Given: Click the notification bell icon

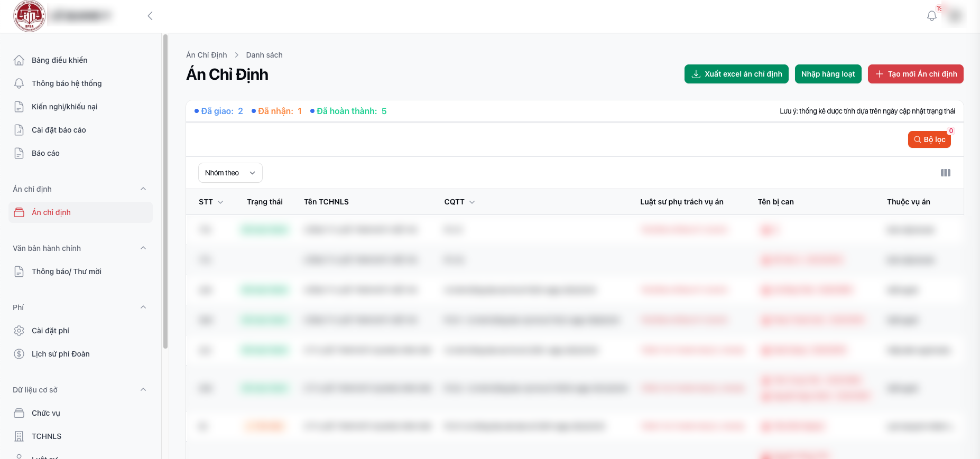Looking at the screenshot, I should click(931, 16).
